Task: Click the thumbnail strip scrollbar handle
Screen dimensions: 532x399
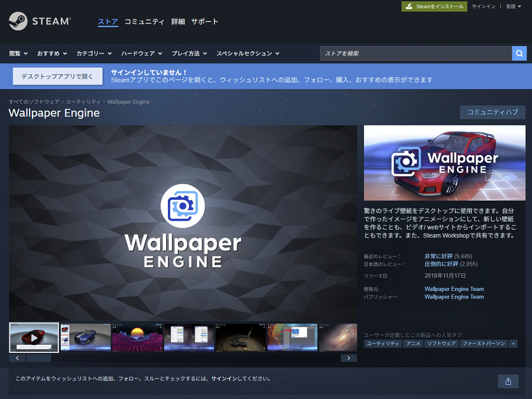Action: tap(39, 358)
